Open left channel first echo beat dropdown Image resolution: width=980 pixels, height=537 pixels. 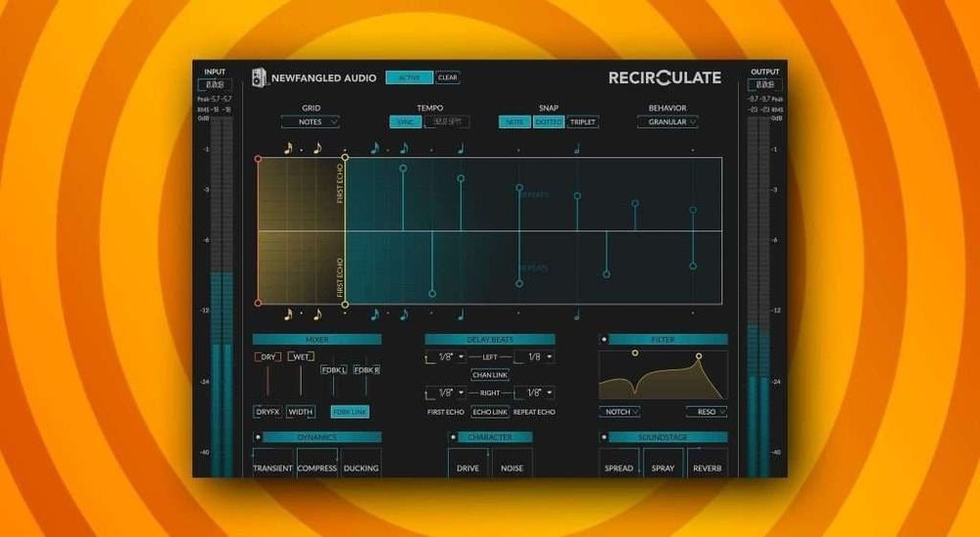click(x=446, y=357)
